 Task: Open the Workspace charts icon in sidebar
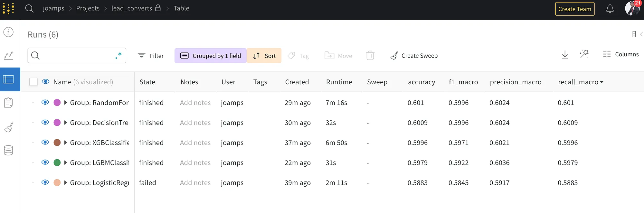8,55
